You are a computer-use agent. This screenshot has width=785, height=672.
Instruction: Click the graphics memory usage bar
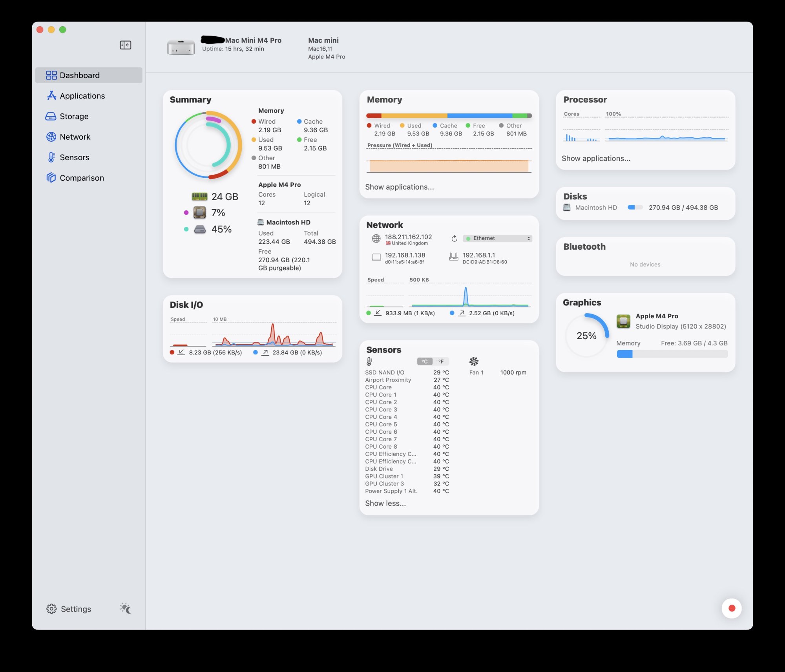pos(672,354)
